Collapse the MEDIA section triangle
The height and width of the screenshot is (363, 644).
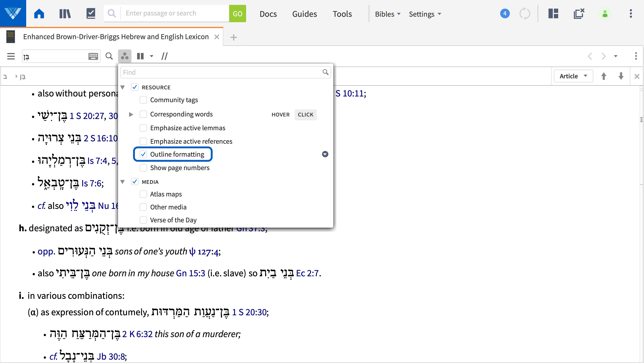pos(123,182)
